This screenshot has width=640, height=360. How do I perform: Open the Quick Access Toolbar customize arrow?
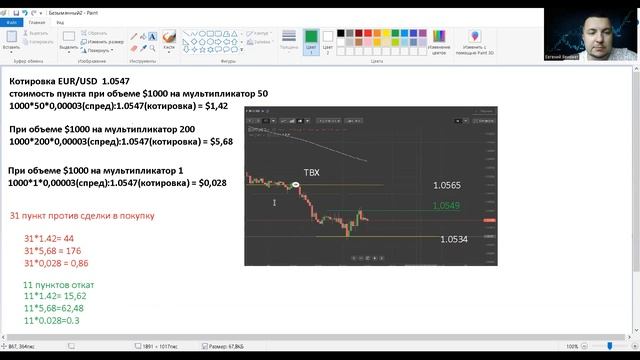tap(41, 13)
